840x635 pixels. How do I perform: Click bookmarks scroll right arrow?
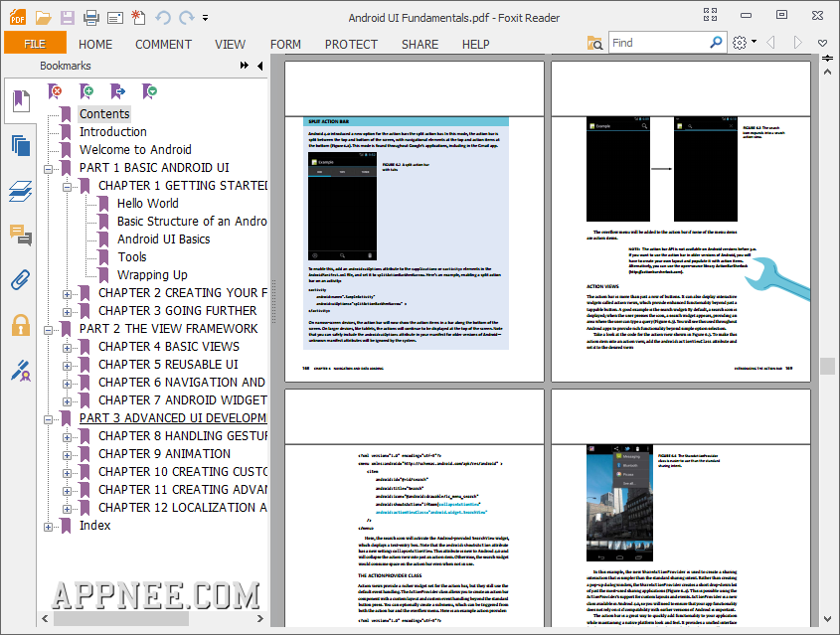[x=260, y=619]
